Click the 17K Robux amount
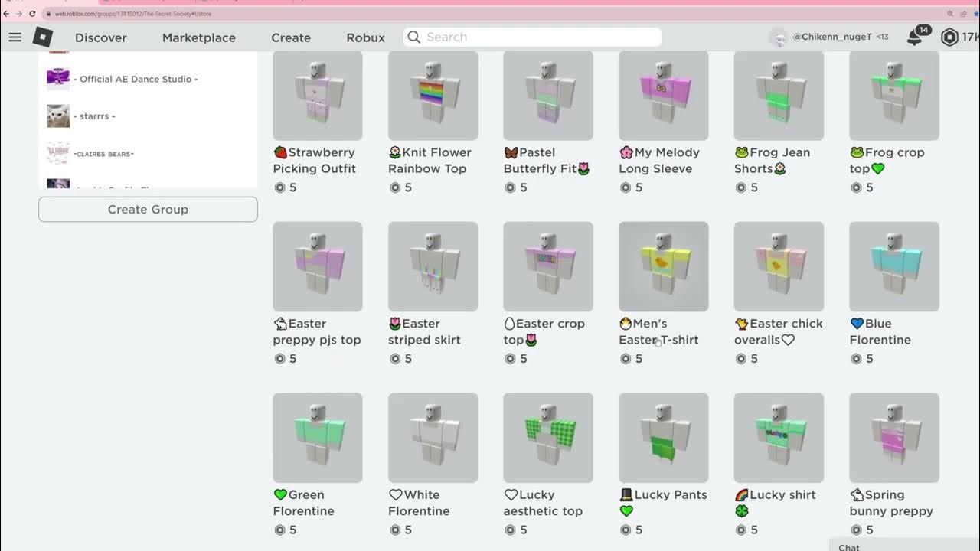This screenshot has width=980, height=551. 970,37
